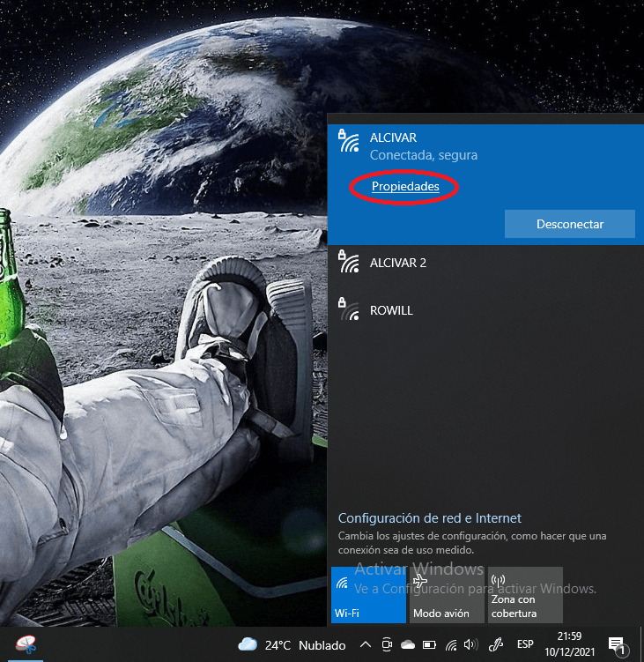Open the notification action center icon

coord(617,645)
